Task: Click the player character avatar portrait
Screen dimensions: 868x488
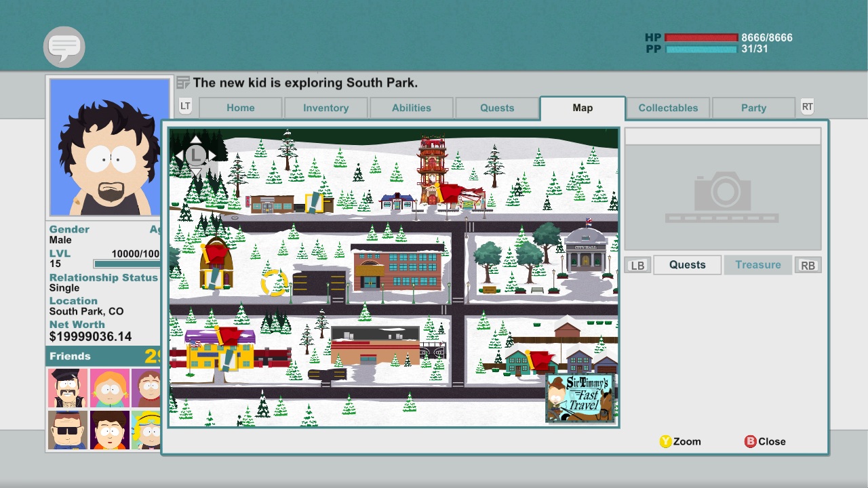Action: 109,147
